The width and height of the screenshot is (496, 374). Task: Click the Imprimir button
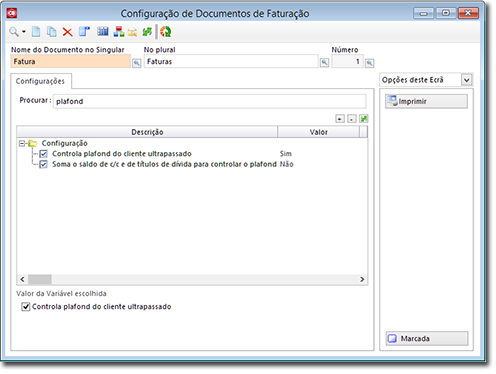pyautogui.click(x=426, y=101)
